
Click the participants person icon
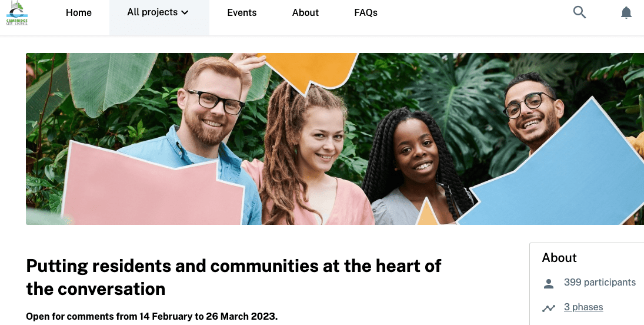pos(549,284)
